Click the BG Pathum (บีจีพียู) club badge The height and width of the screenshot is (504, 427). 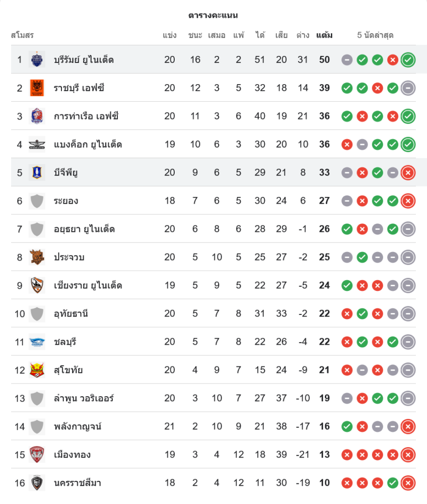[x=37, y=173]
